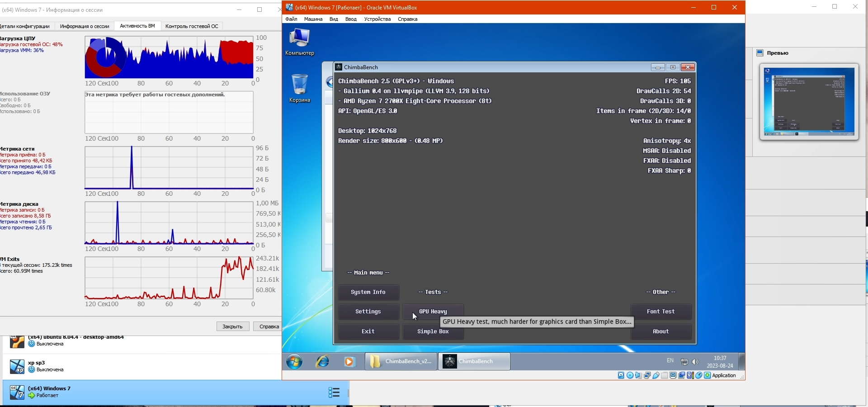The height and width of the screenshot is (407, 868).
Task: Click the xp sp3 VM name
Action: [36, 363]
